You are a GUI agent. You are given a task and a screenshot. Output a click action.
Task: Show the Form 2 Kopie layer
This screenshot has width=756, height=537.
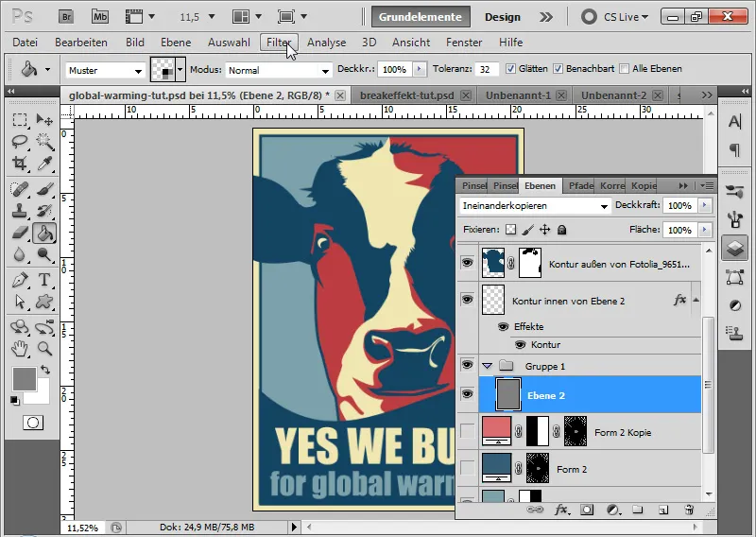pos(467,431)
